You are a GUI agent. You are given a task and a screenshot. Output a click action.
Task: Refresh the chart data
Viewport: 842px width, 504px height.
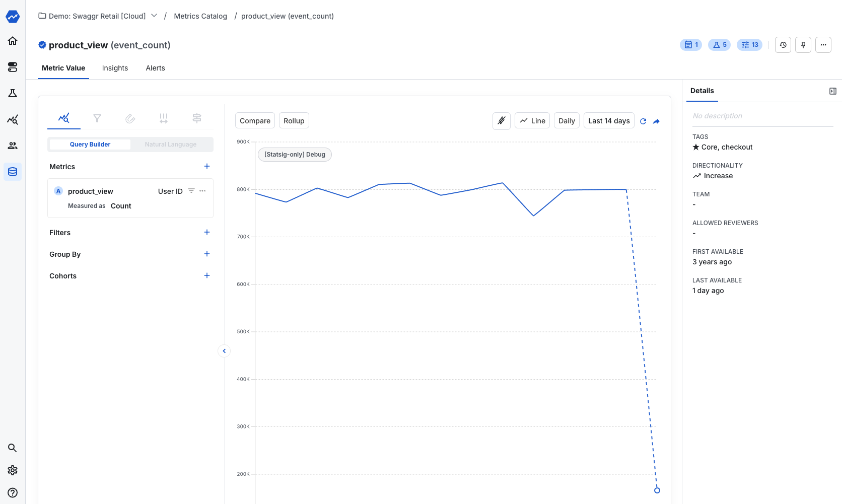click(643, 121)
